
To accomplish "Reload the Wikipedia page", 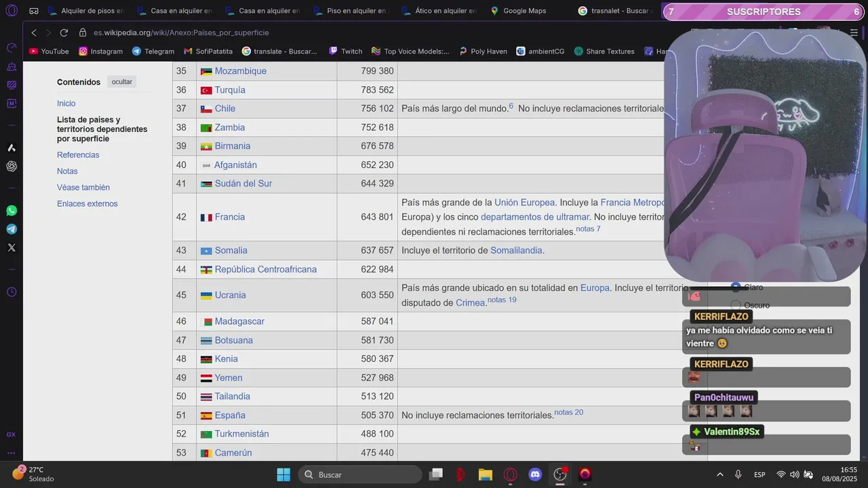I will point(64,33).
